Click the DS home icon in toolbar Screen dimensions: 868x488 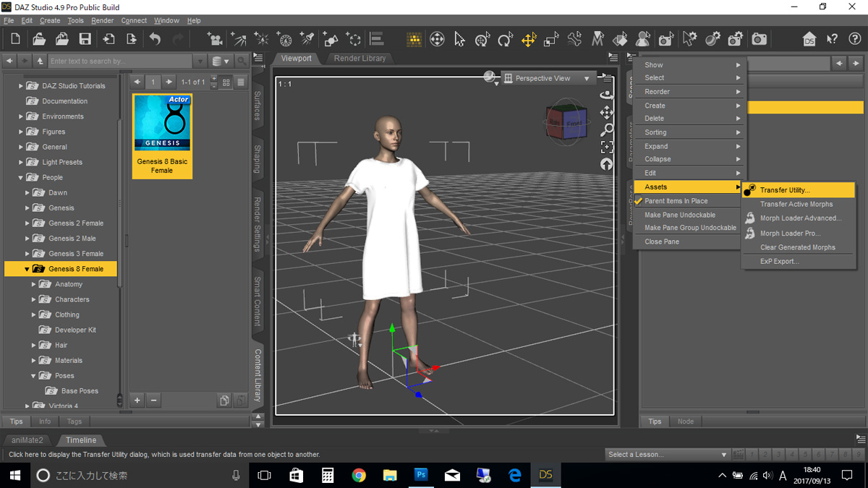[x=809, y=39]
